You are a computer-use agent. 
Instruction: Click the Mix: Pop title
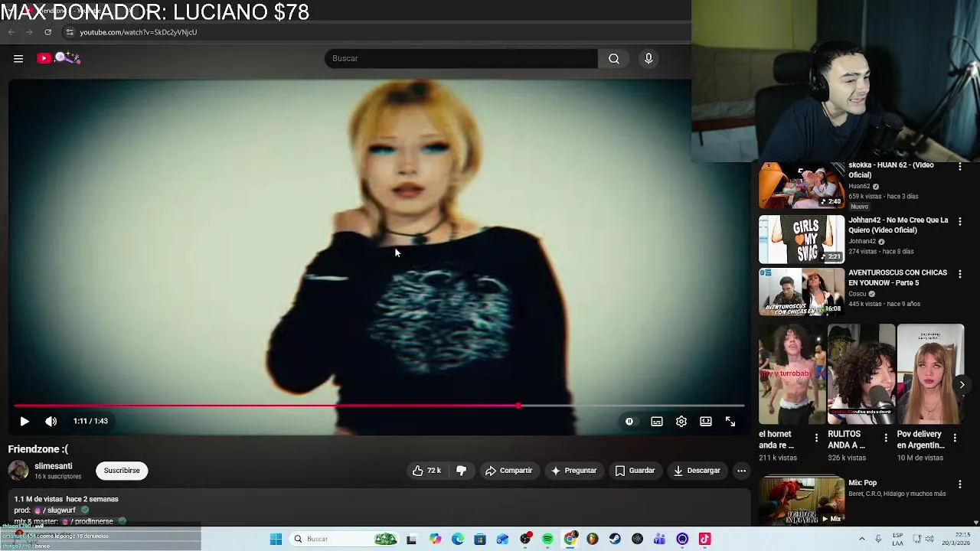pos(863,483)
